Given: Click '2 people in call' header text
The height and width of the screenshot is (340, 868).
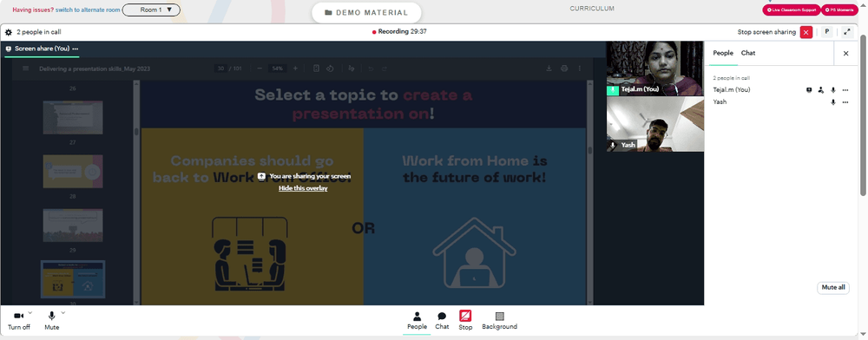Looking at the screenshot, I should click(39, 32).
